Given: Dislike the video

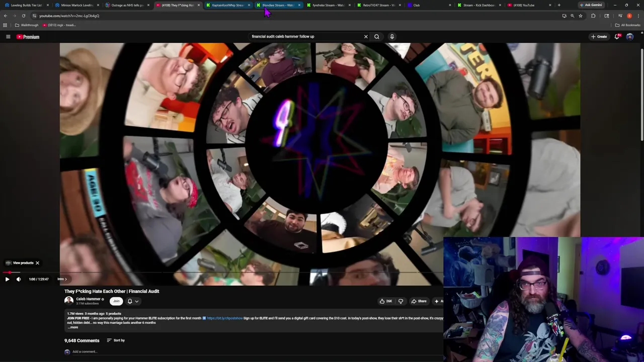Looking at the screenshot, I should (x=400, y=301).
